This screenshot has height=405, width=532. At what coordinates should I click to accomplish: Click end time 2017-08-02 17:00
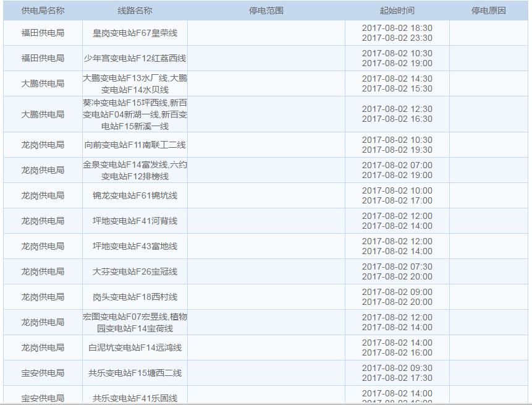tap(397, 200)
